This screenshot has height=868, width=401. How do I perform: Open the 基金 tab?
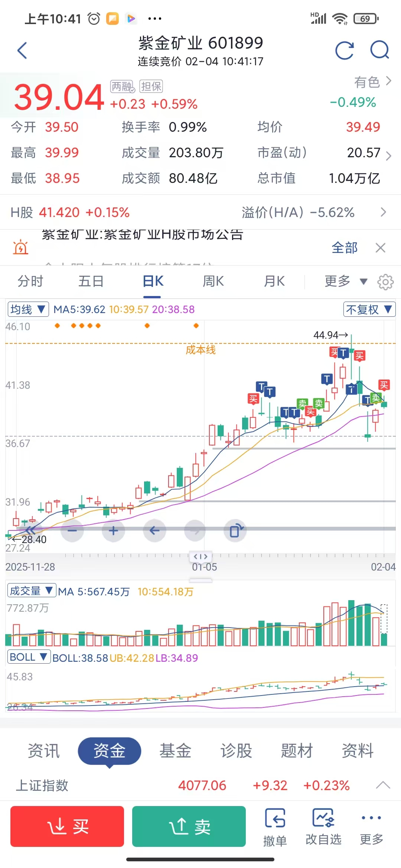pyautogui.click(x=175, y=751)
